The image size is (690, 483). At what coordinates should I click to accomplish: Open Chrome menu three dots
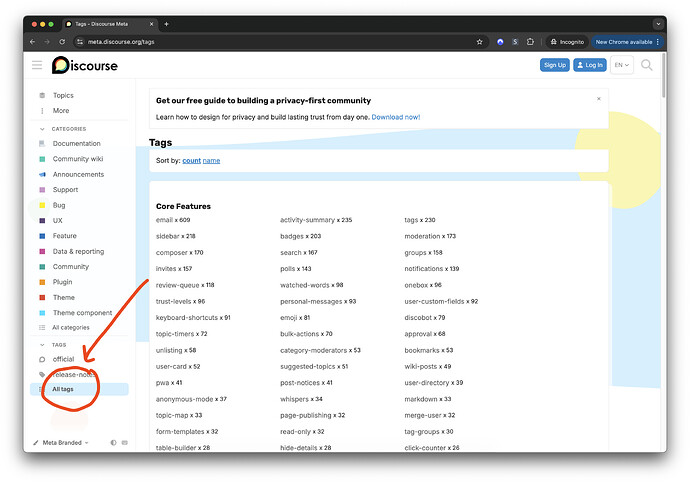657,42
